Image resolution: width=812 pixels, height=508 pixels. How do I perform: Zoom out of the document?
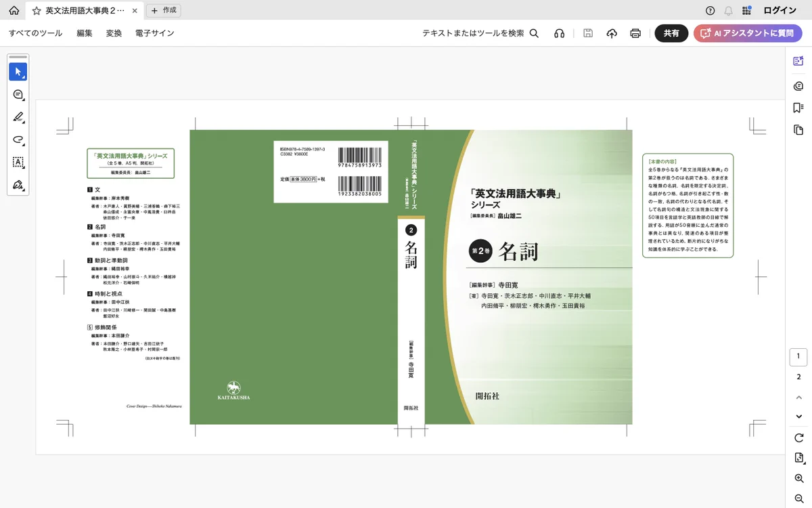(798, 499)
